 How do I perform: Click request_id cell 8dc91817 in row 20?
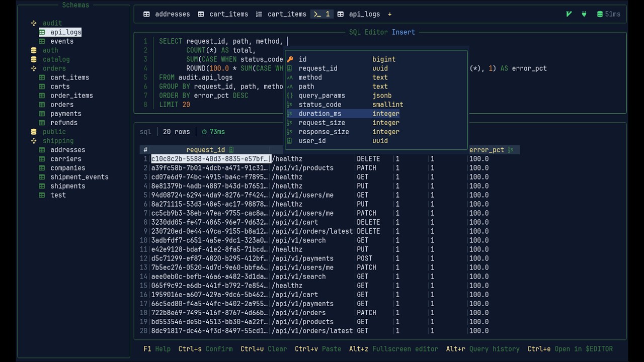coord(210,331)
